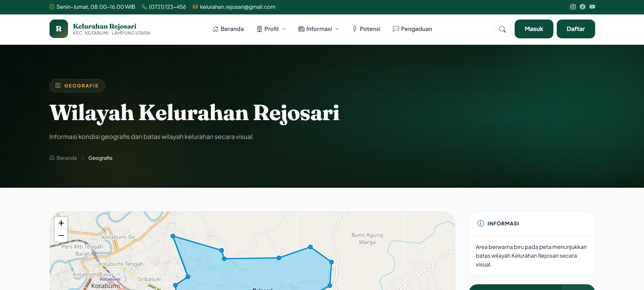
Task: Click the Area berwarna biru info paragraph
Action: [x=531, y=256]
